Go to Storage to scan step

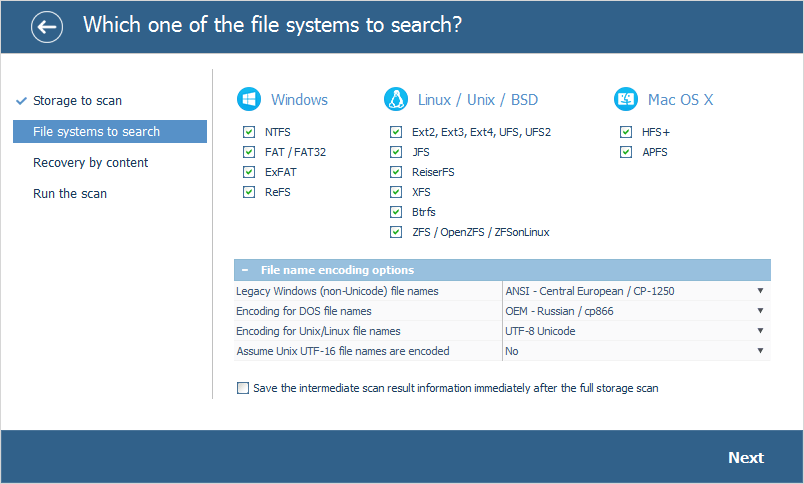pos(77,100)
